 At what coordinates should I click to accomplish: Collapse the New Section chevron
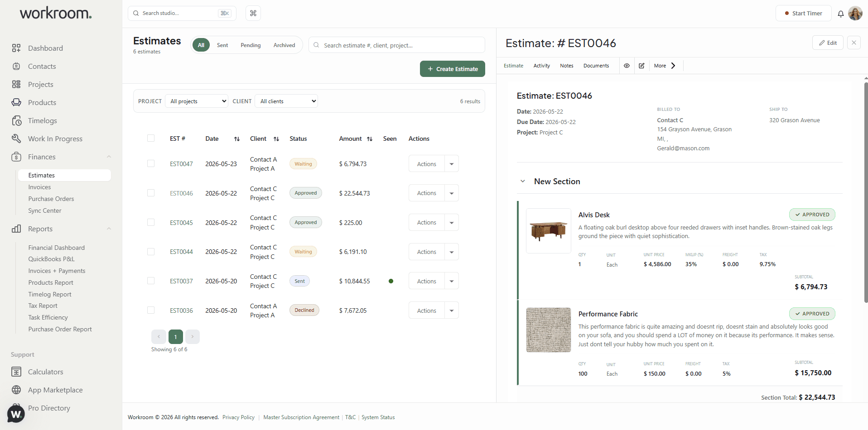[x=523, y=181]
